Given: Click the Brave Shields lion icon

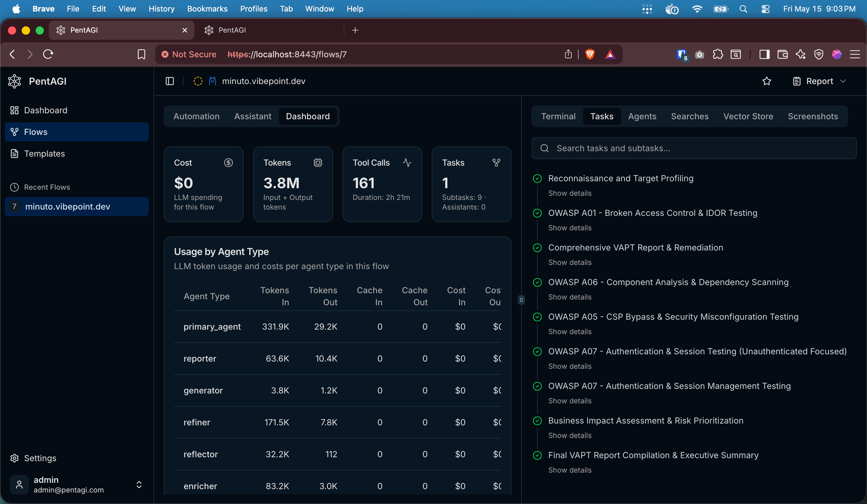Looking at the screenshot, I should click(x=590, y=54).
